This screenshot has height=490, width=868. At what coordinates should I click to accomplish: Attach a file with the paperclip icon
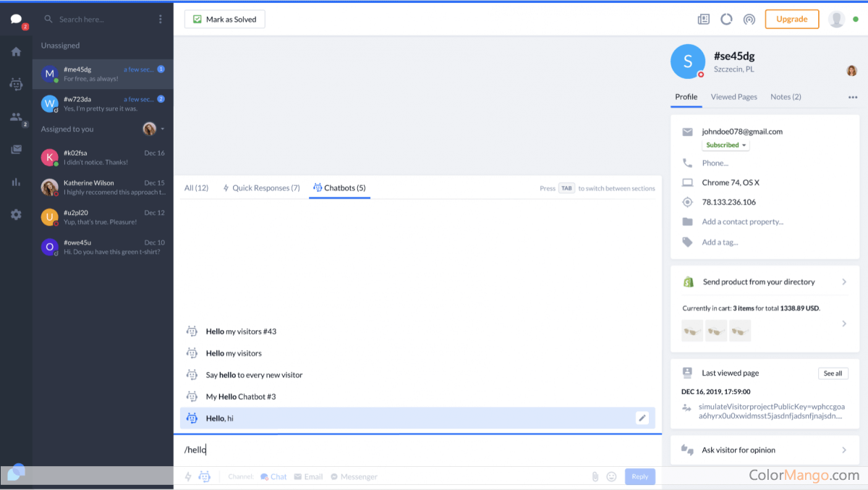pos(595,476)
